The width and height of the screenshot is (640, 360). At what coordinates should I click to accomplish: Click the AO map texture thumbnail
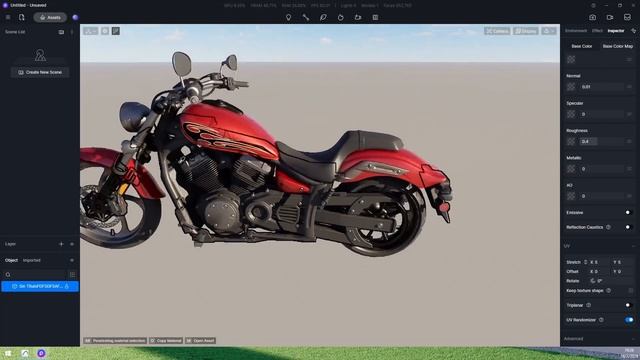(571, 196)
